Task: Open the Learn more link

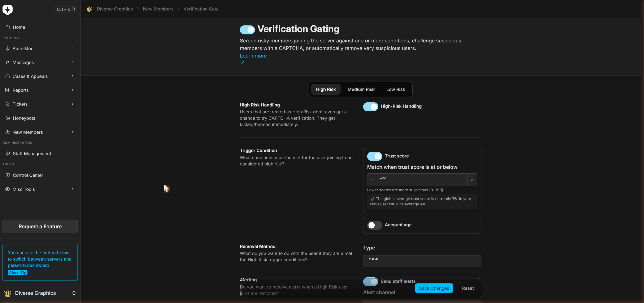Action: click(253, 56)
